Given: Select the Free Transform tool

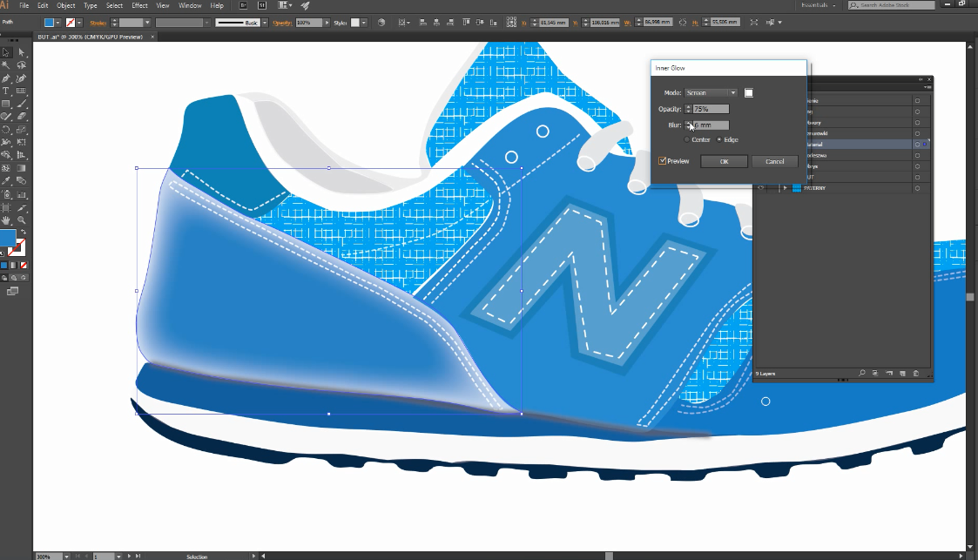Looking at the screenshot, I should click(21, 142).
